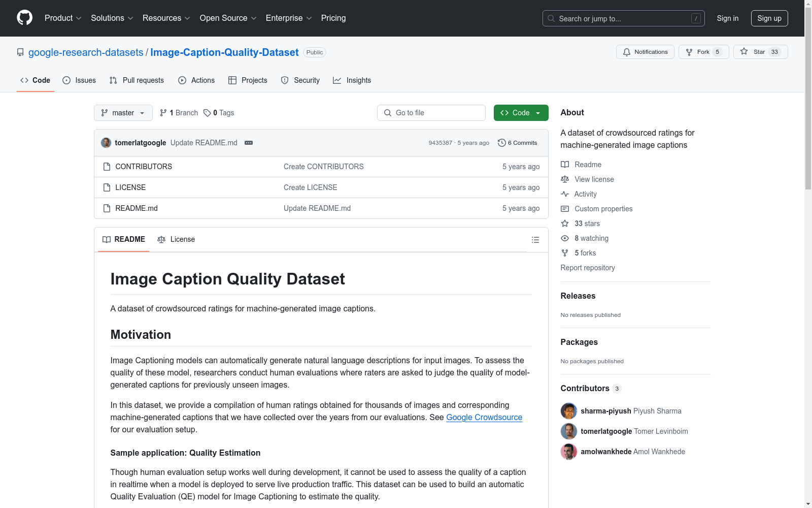Click the Custom properties icon
Screen dimensions: 812x508
(x=565, y=209)
